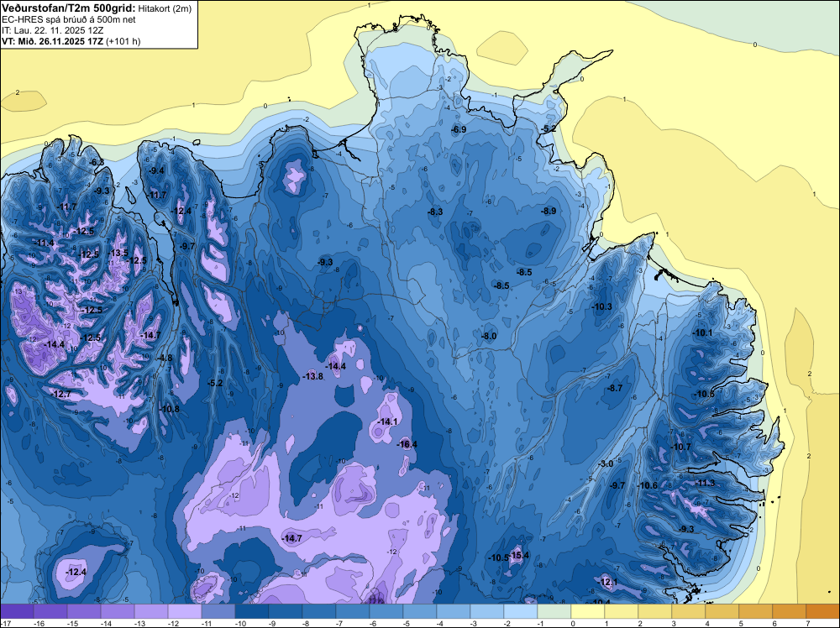This screenshot has width=840, height=628.
Task: Select the legend color swatch labeled -1
Action: (x=554, y=611)
